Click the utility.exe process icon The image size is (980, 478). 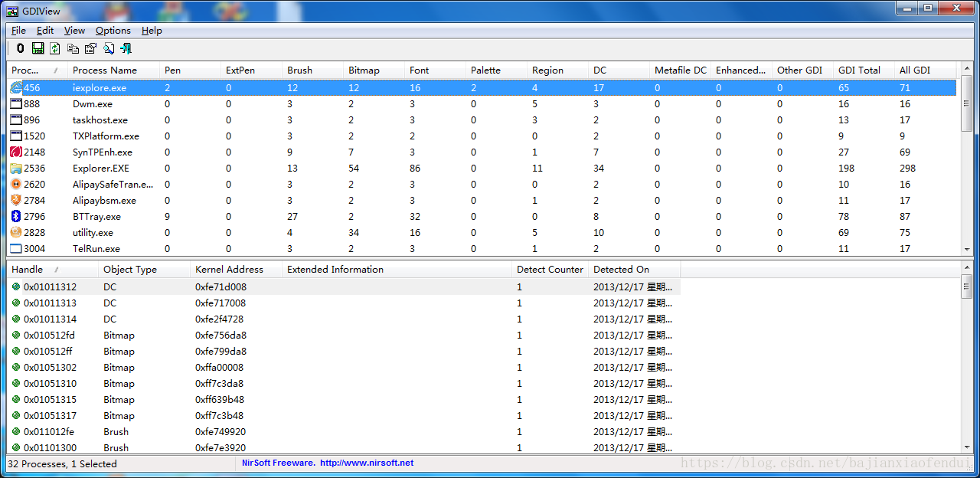pos(16,233)
